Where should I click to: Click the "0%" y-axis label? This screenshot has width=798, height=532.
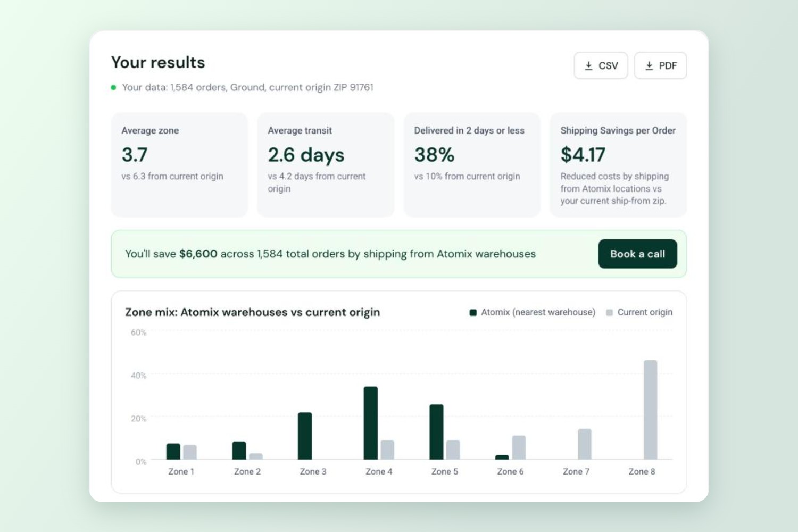tap(141, 462)
